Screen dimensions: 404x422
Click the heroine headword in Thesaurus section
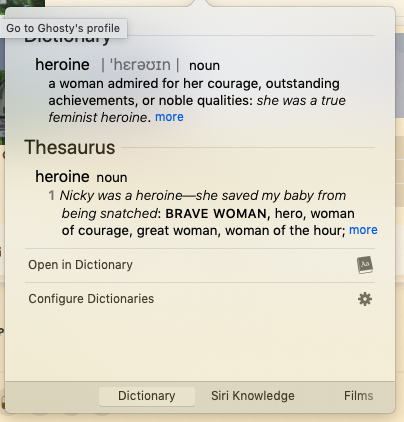(x=62, y=176)
